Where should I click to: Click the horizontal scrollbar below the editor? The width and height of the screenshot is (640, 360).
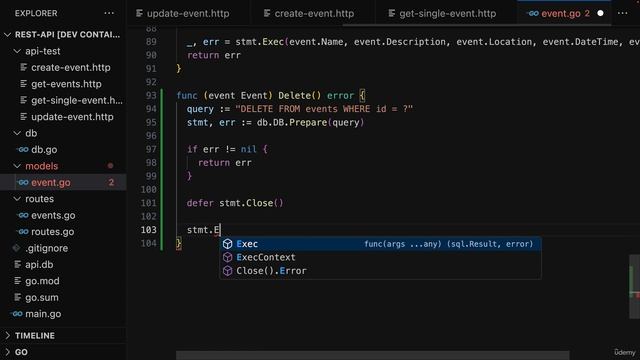373,355
